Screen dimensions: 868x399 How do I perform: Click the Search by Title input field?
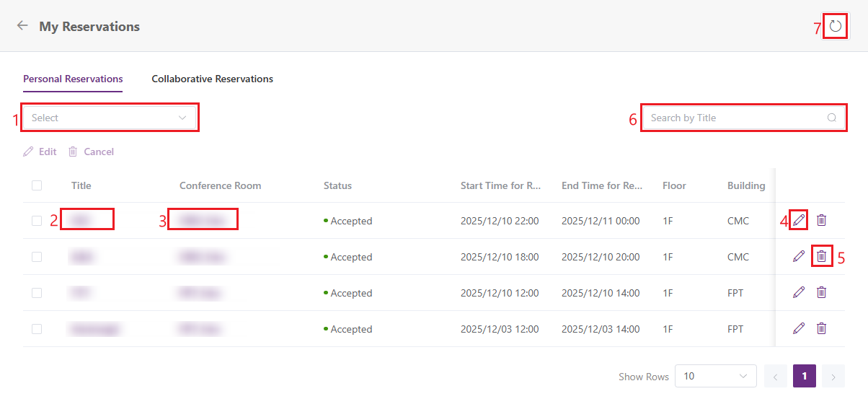pyautogui.click(x=734, y=118)
